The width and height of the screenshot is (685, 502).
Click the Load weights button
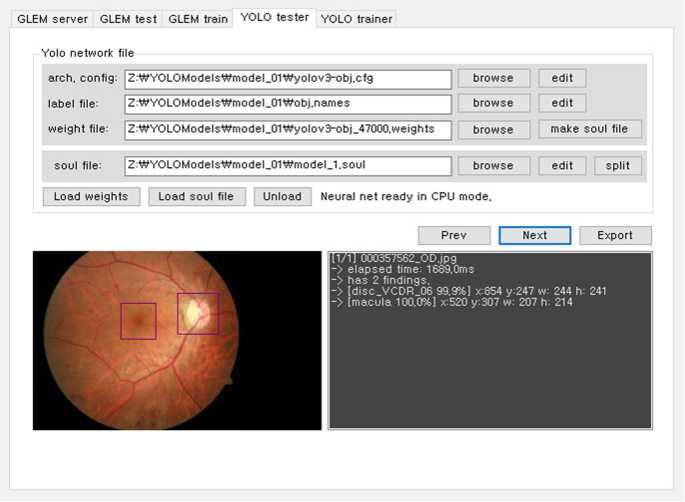click(x=91, y=196)
